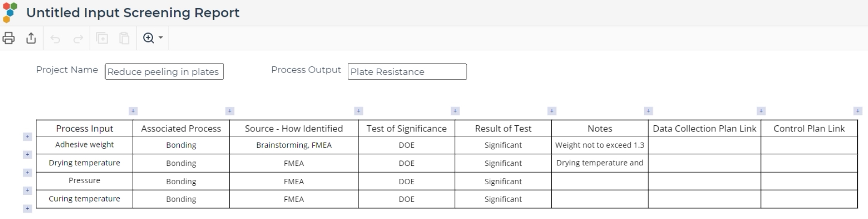Screen dimensions: 868x219
Task: Insert column using plus after the Notes column
Action: tap(649, 111)
